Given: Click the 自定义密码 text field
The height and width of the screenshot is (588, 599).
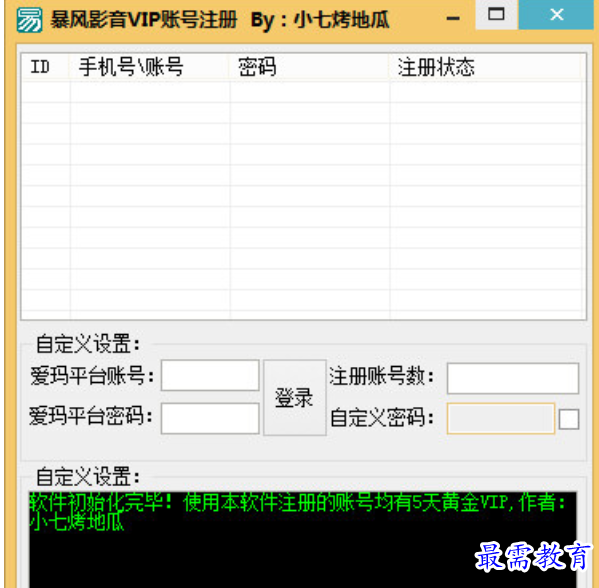Looking at the screenshot, I should [x=500, y=418].
